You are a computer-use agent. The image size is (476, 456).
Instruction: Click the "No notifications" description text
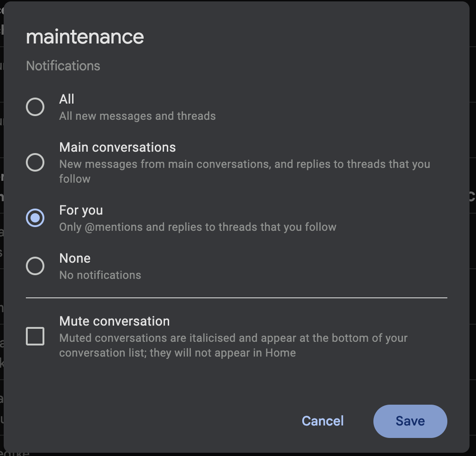click(100, 275)
